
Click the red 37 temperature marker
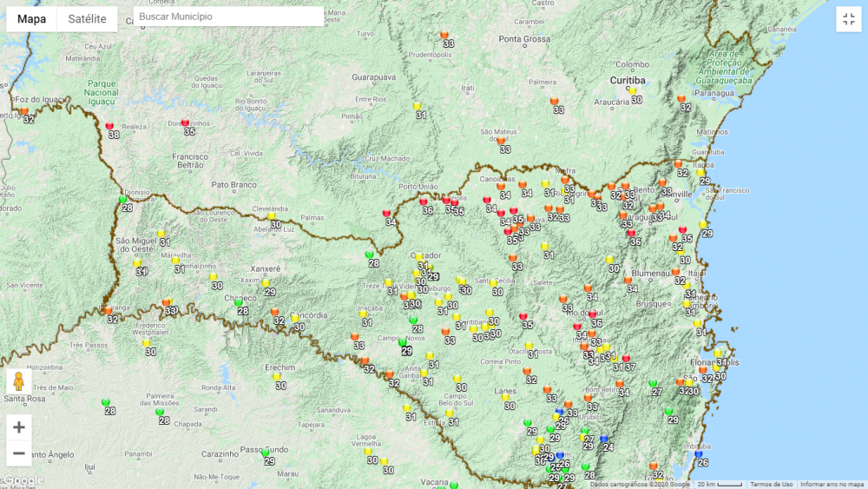pyautogui.click(x=626, y=359)
